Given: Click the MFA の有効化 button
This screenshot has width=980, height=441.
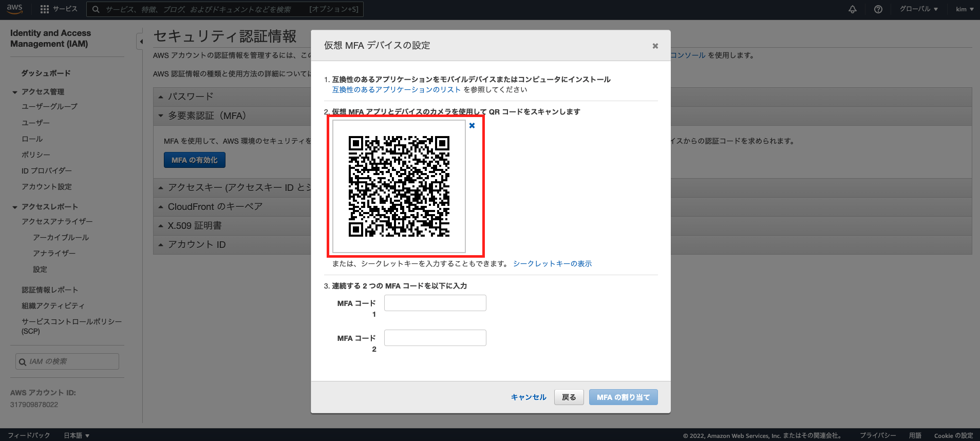Looking at the screenshot, I should click(195, 160).
